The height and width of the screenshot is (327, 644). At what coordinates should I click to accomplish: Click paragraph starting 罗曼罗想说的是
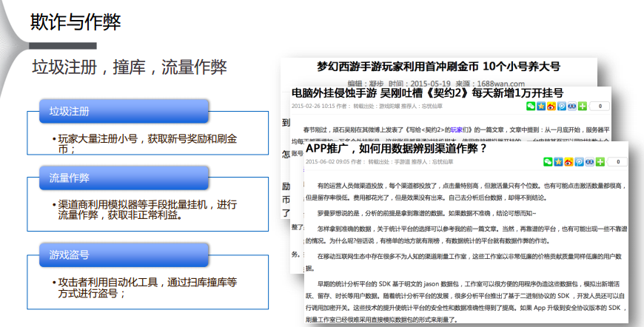tap(426, 213)
